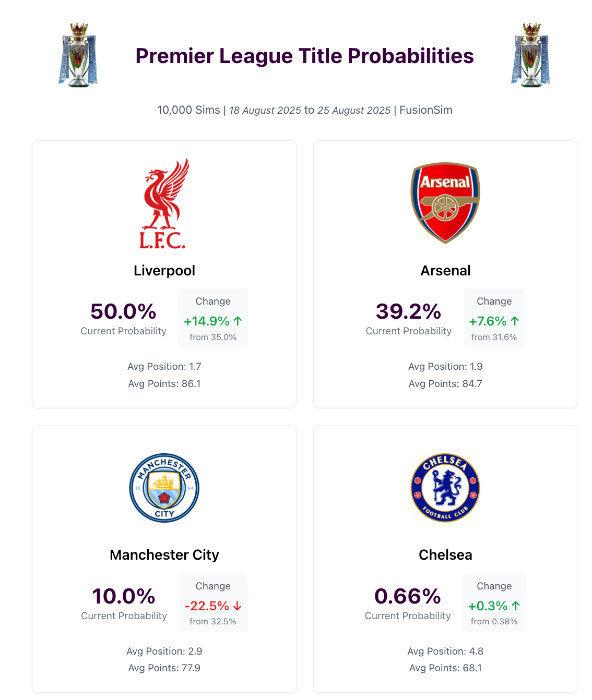Click the Liverpool club crest

click(x=164, y=203)
